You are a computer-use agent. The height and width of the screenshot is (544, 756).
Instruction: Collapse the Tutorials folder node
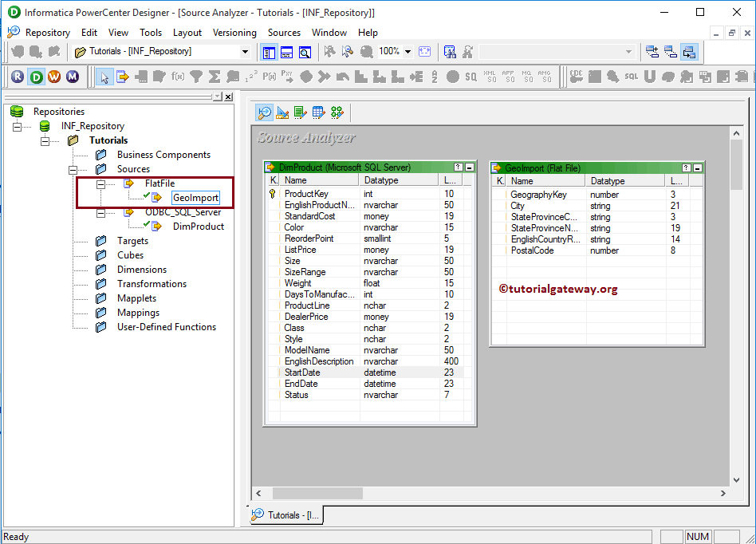(45, 141)
